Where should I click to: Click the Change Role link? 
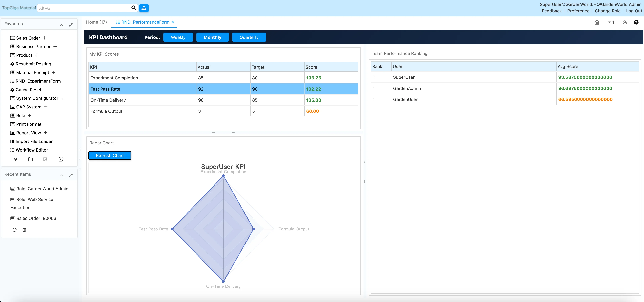[x=608, y=11]
